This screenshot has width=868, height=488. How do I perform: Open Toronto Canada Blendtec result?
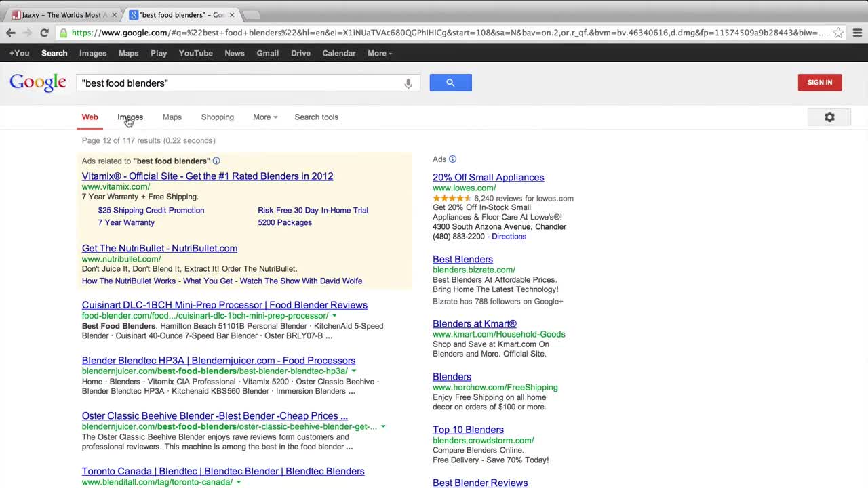tap(223, 472)
